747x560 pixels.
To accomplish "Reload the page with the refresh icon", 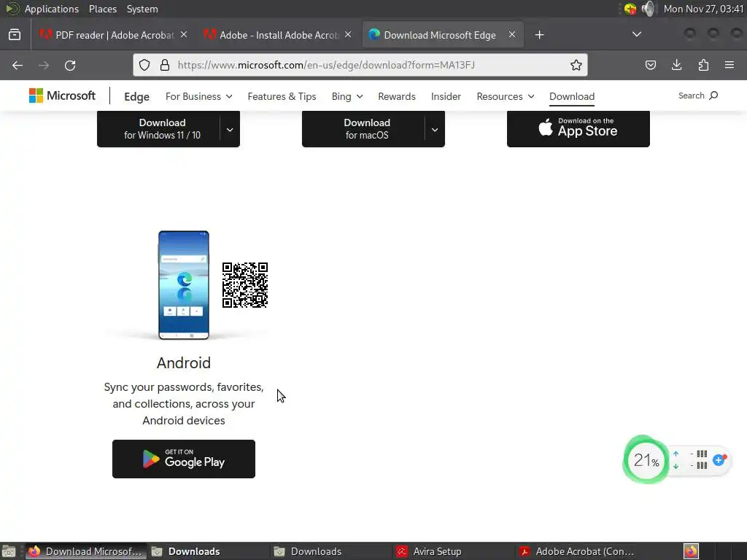I will pos(70,65).
